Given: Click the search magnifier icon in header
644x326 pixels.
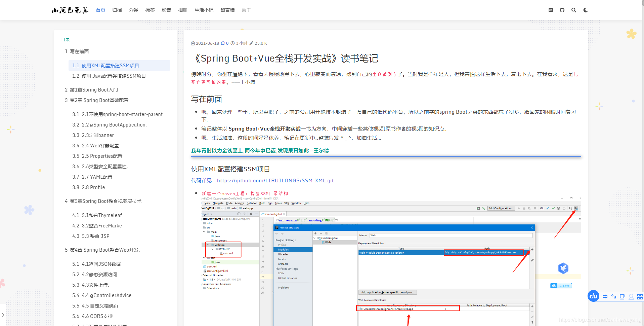Looking at the screenshot, I should 574,10.
